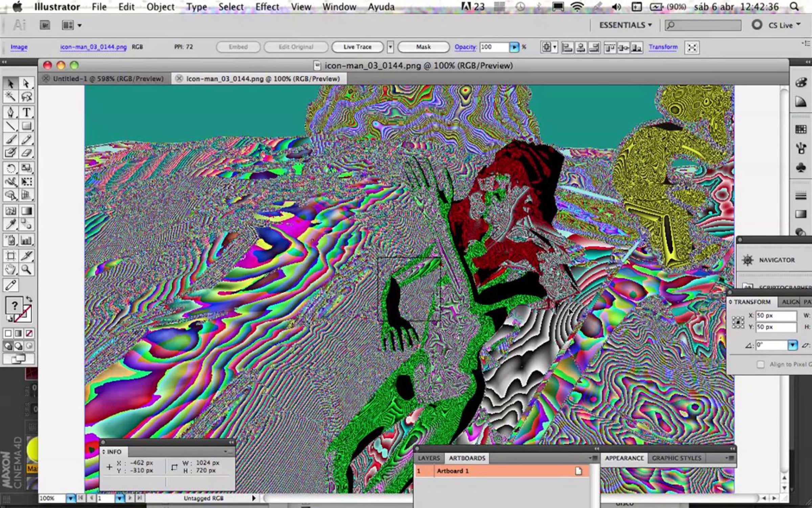The height and width of the screenshot is (508, 812).
Task: Select the Eraser tool
Action: (x=26, y=153)
